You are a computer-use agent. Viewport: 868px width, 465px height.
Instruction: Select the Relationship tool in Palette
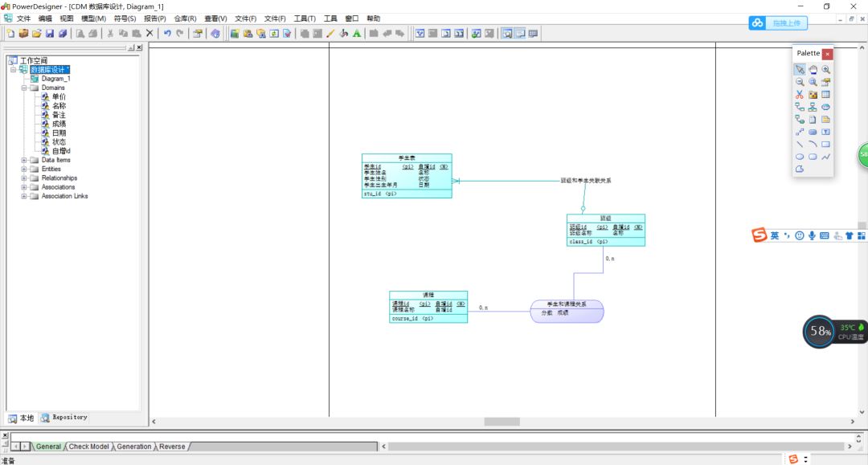(800, 107)
